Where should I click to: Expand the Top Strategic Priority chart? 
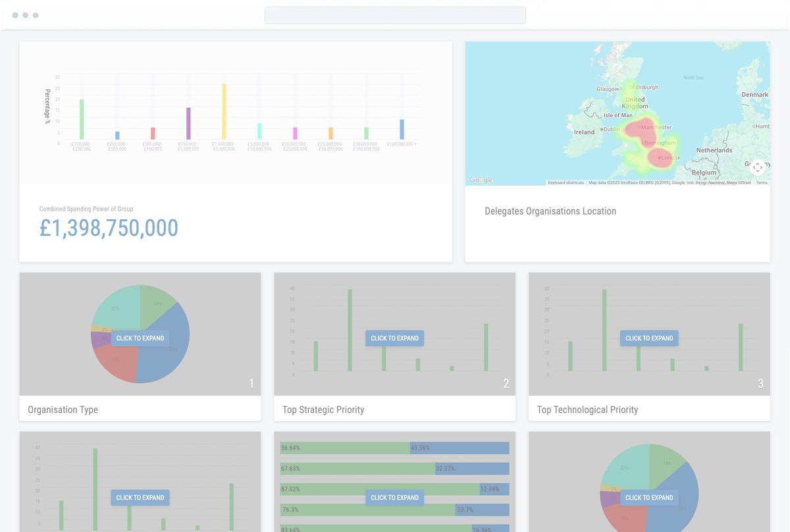pyautogui.click(x=394, y=338)
